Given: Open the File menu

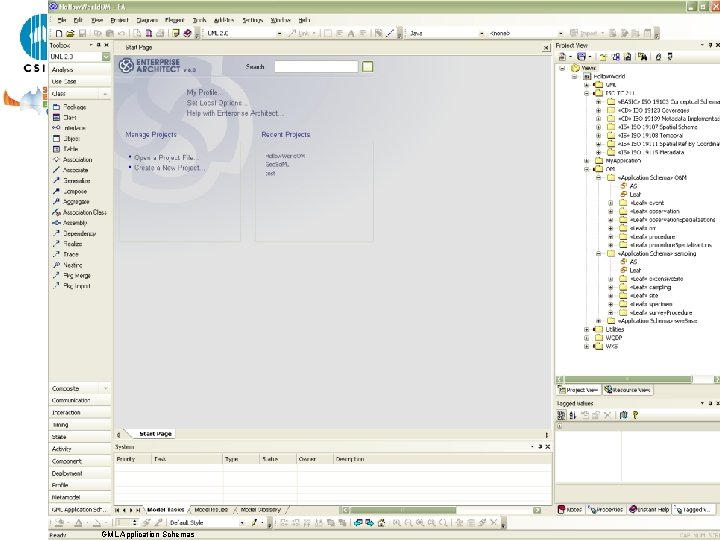Looking at the screenshot, I should [x=62, y=20].
